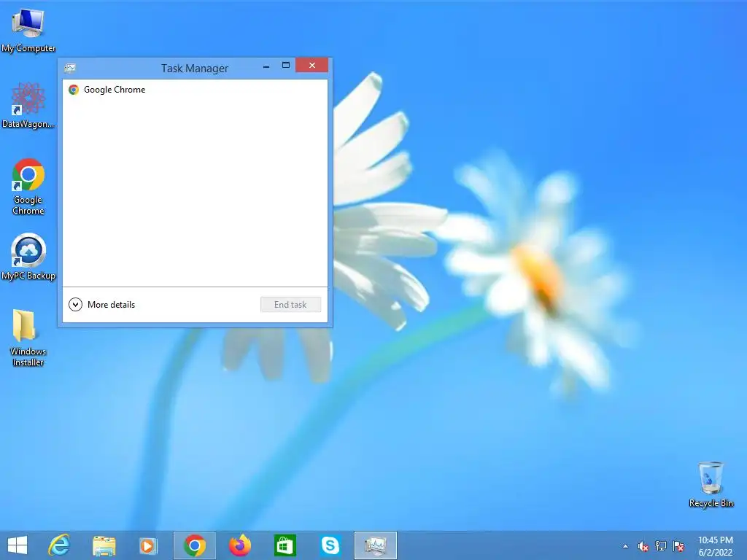Open Action Center flag icon
This screenshot has height=560, width=747.
click(x=678, y=546)
